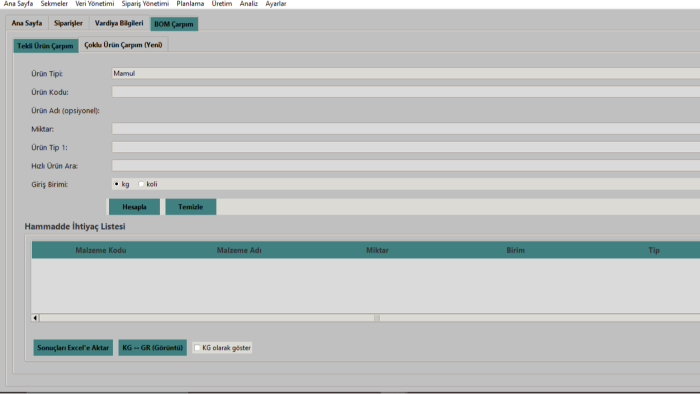The height and width of the screenshot is (394, 700).
Task: Select the Tekli Ürün Çarpım sub-tab
Action: tap(46, 46)
